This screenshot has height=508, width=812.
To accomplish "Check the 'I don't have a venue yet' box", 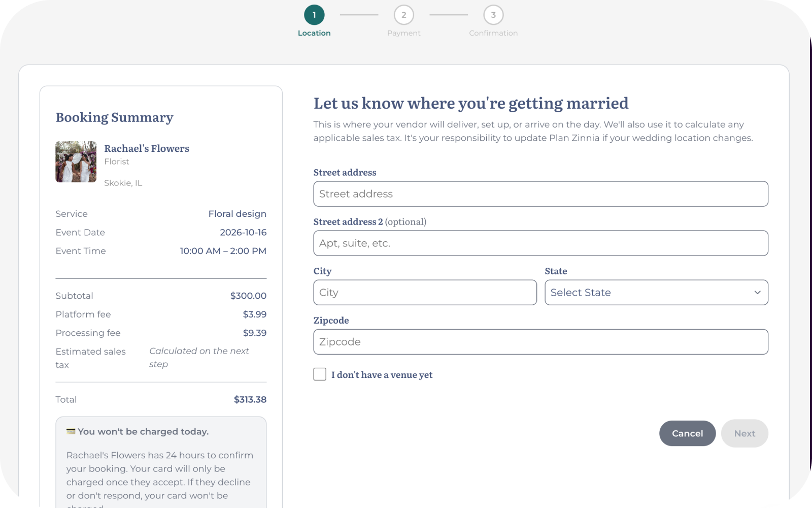I will (320, 374).
